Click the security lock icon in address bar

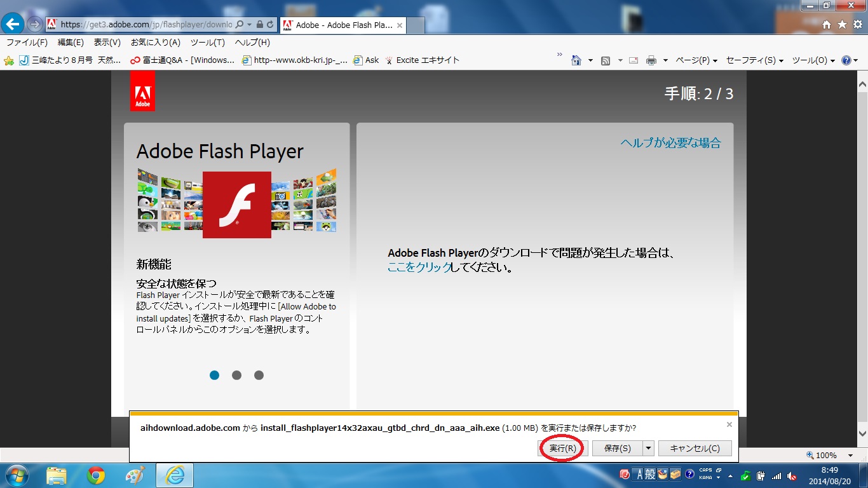[259, 25]
